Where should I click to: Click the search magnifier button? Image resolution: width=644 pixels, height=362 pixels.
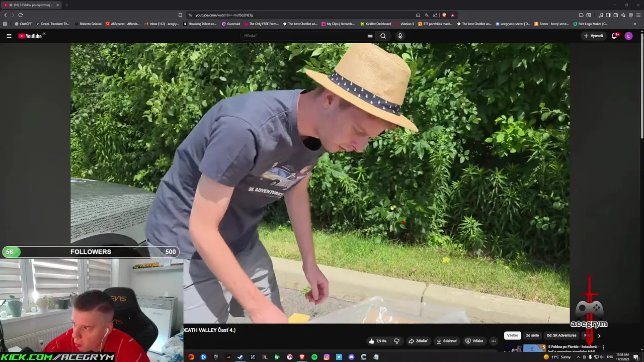click(383, 36)
